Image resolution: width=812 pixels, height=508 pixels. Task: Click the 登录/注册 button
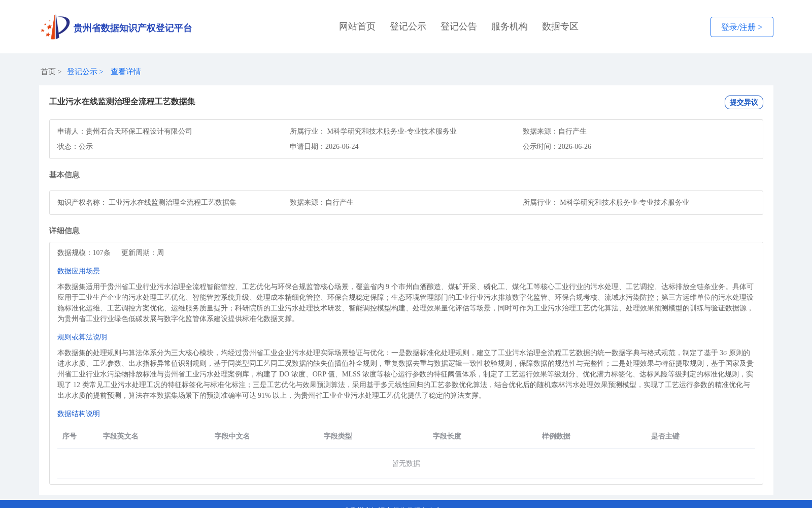[742, 27]
